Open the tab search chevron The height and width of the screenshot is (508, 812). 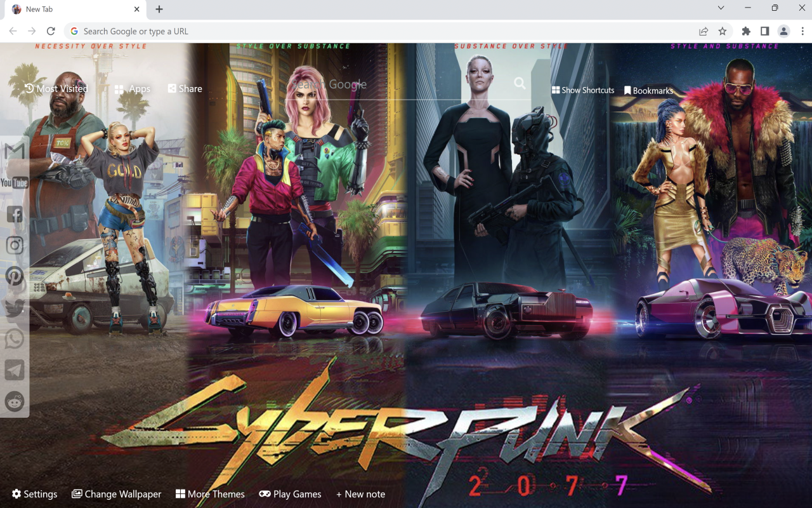click(721, 8)
